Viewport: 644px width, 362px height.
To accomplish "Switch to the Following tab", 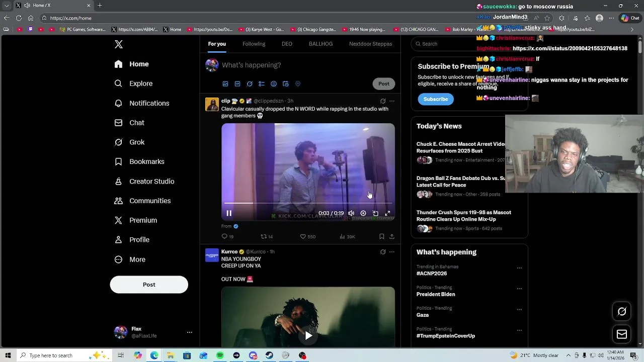I will [x=254, y=44].
